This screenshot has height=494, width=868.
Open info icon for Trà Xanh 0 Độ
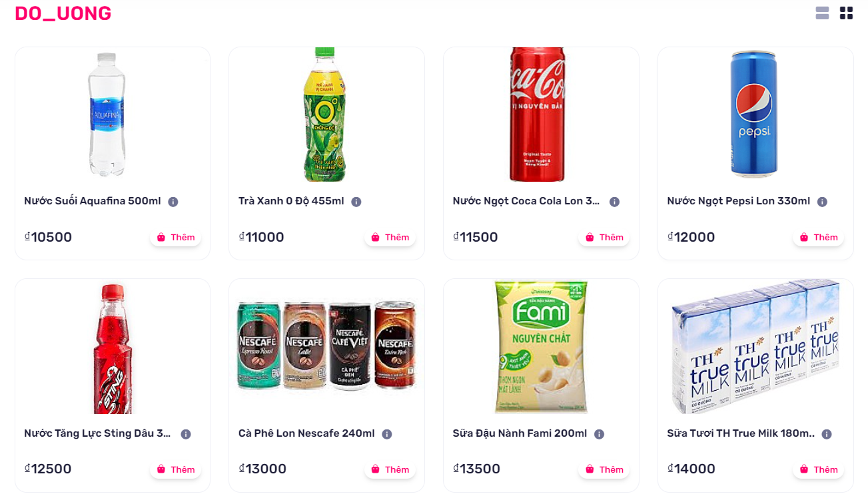[x=356, y=202]
